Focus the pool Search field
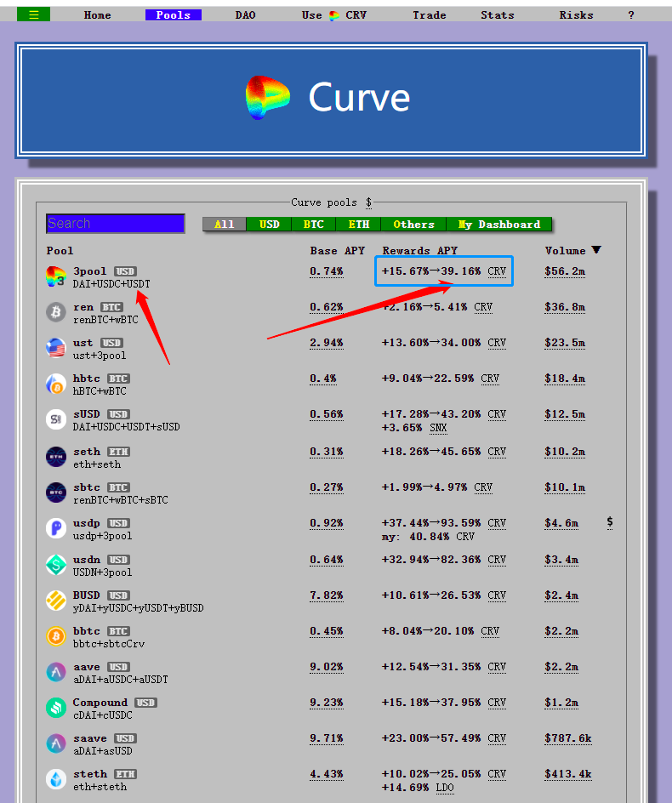 115,224
